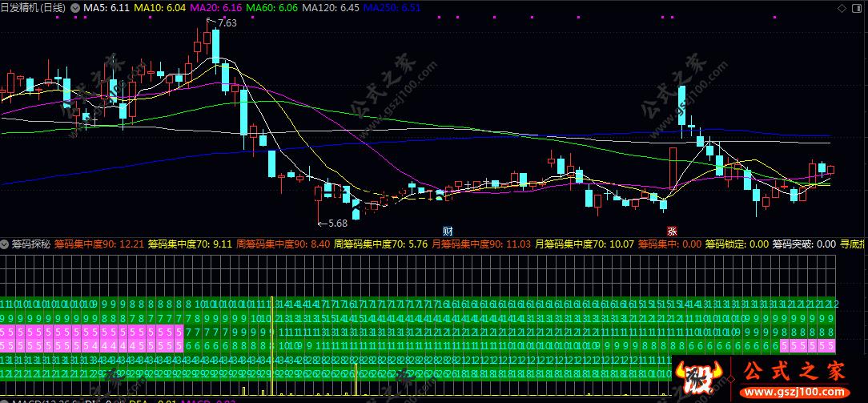
Task: Click the 5.68 low price label
Action: pos(338,223)
